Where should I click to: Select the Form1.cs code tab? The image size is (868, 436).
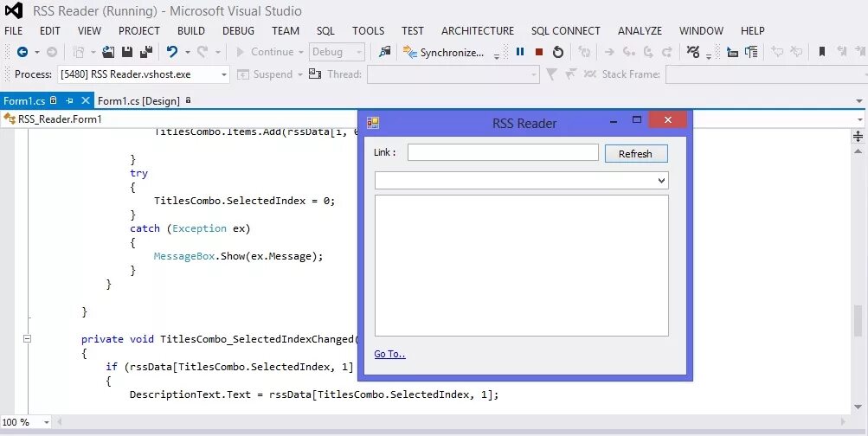tap(24, 100)
